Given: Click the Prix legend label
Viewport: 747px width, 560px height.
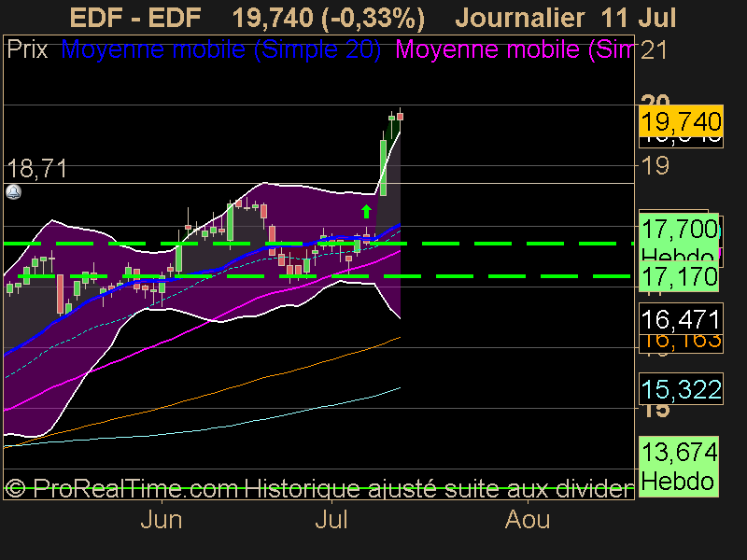Looking at the screenshot, I should coord(27,49).
